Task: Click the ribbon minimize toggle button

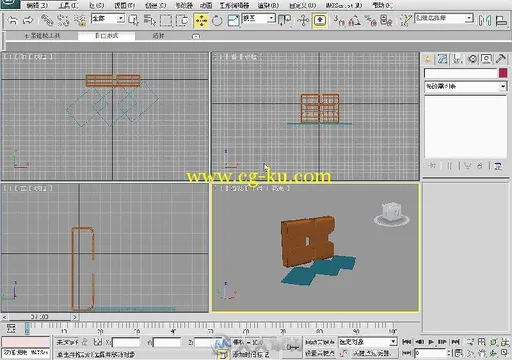Action: [x=196, y=36]
